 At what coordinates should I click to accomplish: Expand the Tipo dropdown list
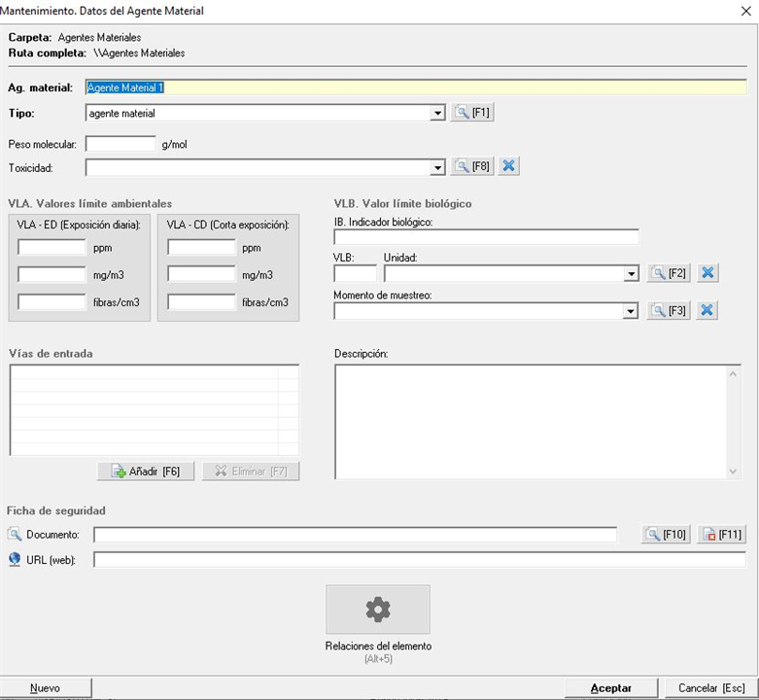[437, 114]
